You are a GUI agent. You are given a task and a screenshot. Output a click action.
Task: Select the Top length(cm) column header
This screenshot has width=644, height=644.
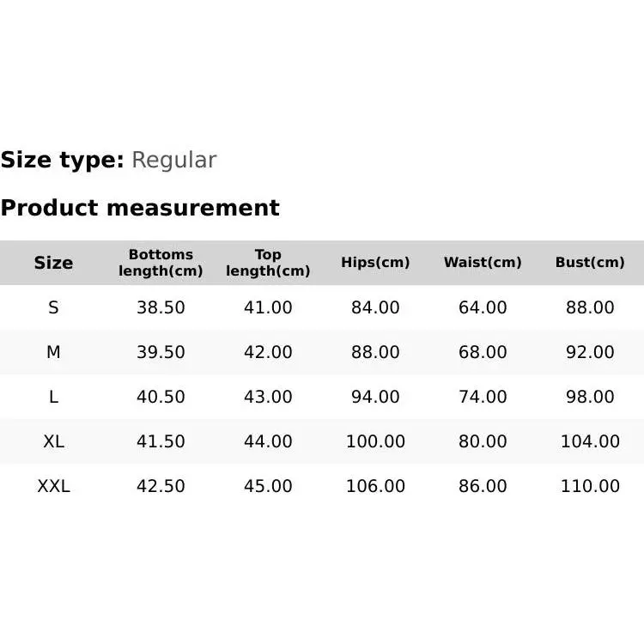[268, 263]
